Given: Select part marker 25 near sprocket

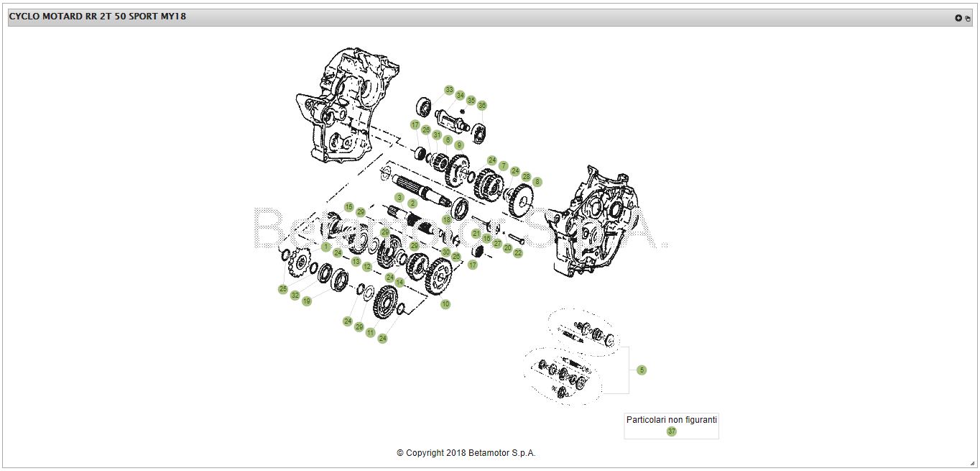Looking at the screenshot, I should coord(283,289).
